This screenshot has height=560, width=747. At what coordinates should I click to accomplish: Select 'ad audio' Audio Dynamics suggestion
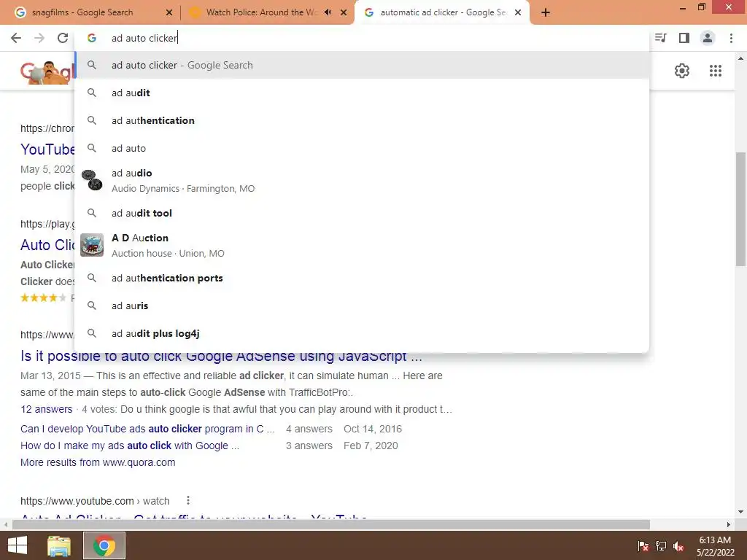pos(362,181)
